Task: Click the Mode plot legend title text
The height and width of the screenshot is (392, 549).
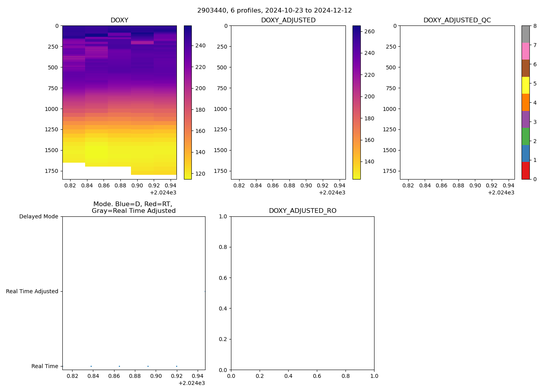Action: pos(133,207)
